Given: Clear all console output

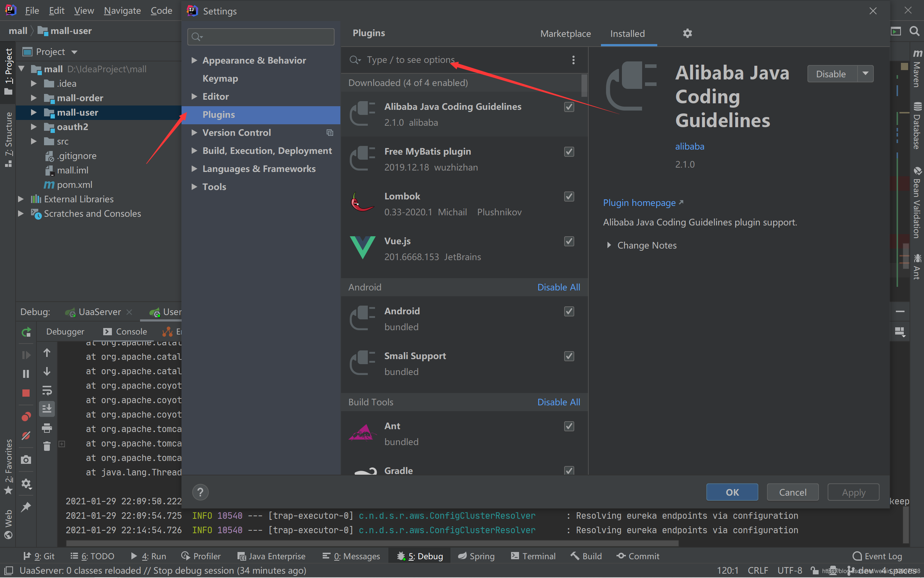Looking at the screenshot, I should 47,446.
